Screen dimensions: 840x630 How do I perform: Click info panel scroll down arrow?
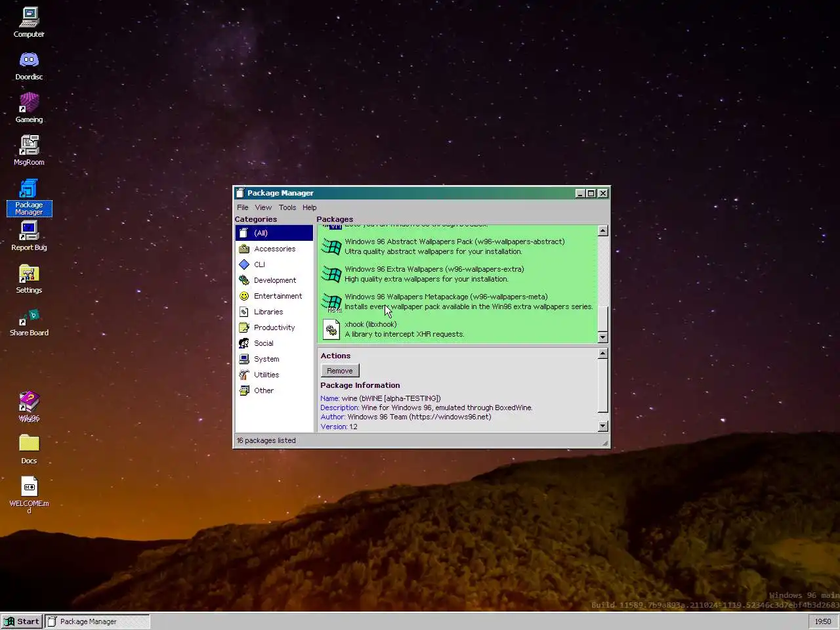tap(603, 426)
